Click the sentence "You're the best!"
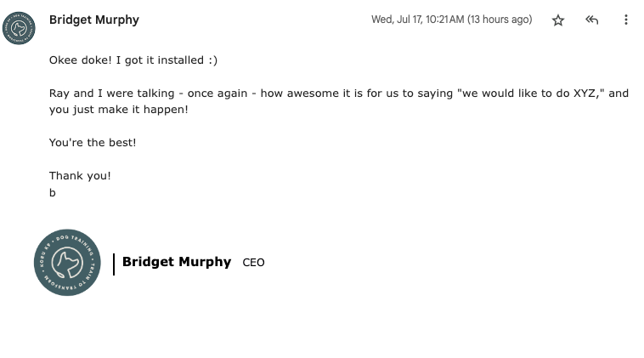 [x=93, y=143]
